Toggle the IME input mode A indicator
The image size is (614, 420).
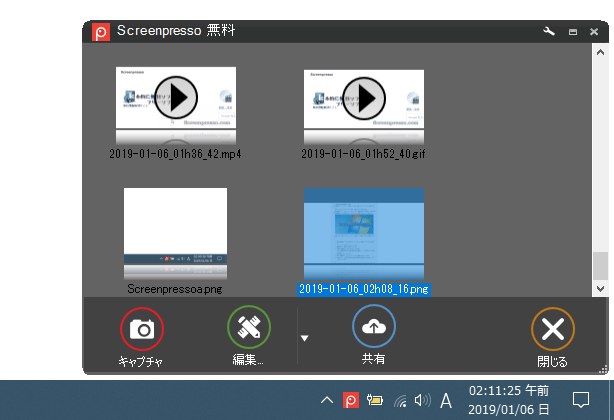(446, 401)
